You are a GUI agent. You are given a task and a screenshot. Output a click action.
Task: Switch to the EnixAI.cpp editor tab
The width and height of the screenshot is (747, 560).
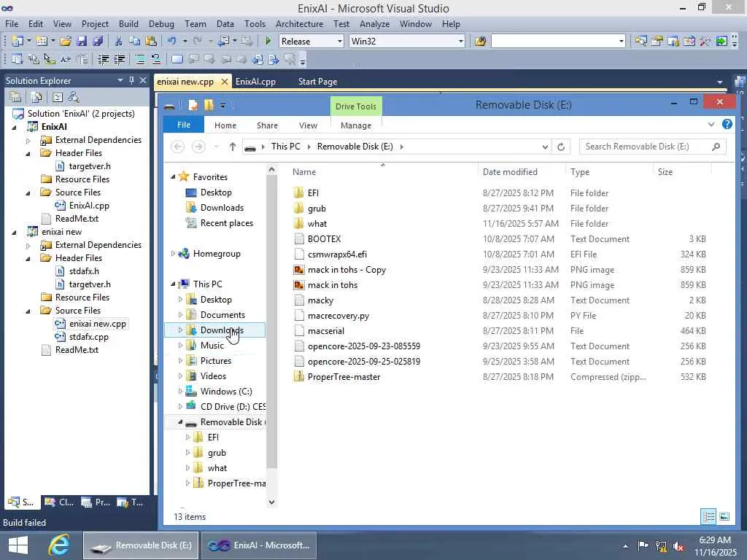click(255, 82)
